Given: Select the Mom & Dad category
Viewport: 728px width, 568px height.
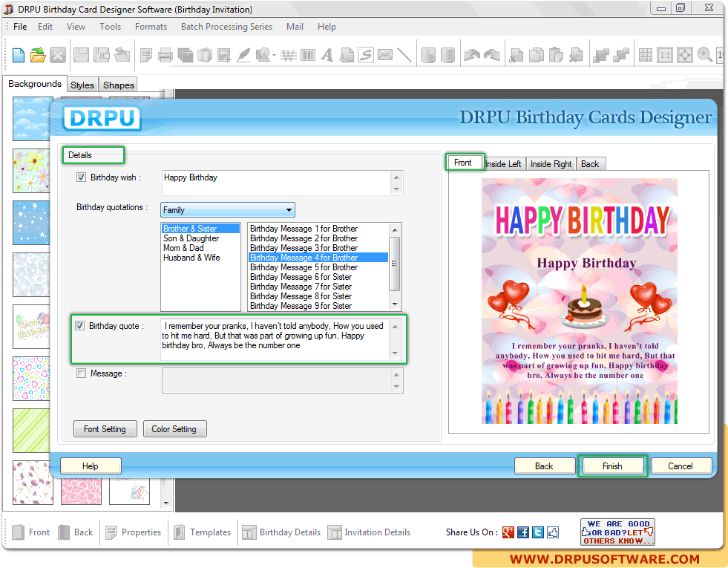Looking at the screenshot, I should 183,248.
